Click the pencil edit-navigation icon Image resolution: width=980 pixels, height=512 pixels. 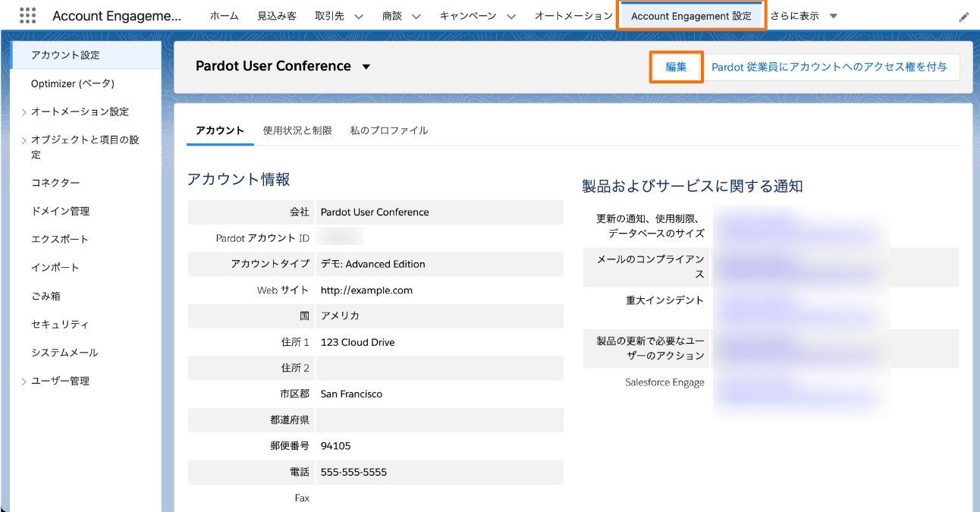pyautogui.click(x=964, y=17)
